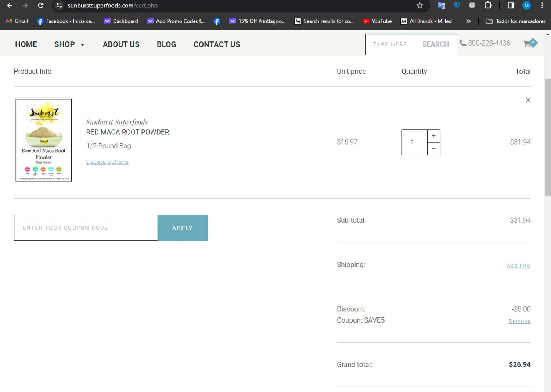Click the 1/2 Pound Bag text
This screenshot has height=392, width=551.
click(x=108, y=146)
